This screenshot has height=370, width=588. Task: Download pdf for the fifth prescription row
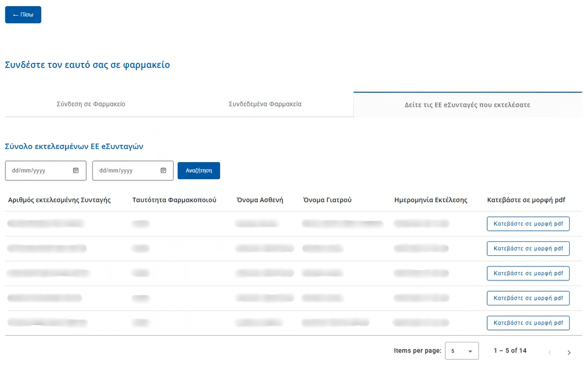pos(528,323)
